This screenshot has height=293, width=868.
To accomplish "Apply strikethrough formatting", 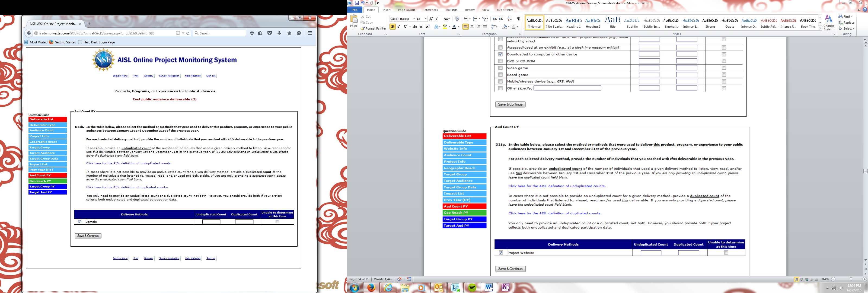I will pos(415,27).
